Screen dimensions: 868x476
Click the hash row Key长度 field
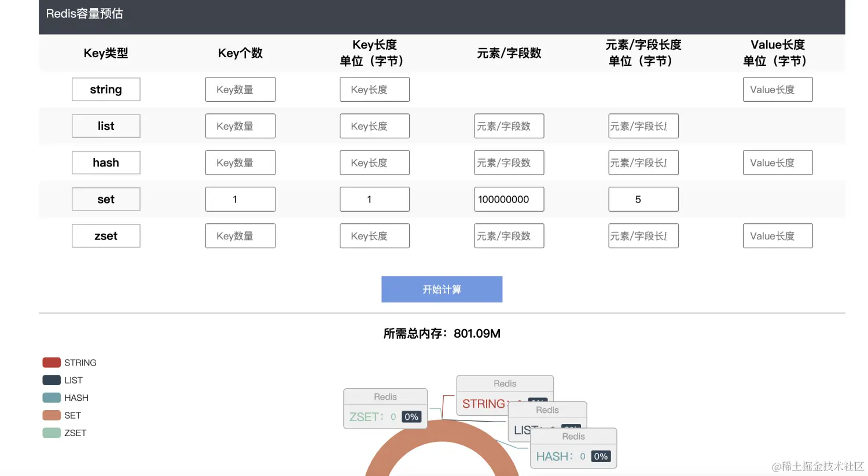374,163
